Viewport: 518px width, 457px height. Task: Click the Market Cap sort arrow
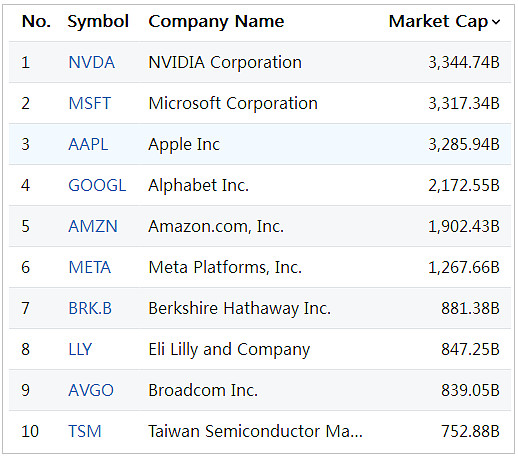(x=496, y=22)
